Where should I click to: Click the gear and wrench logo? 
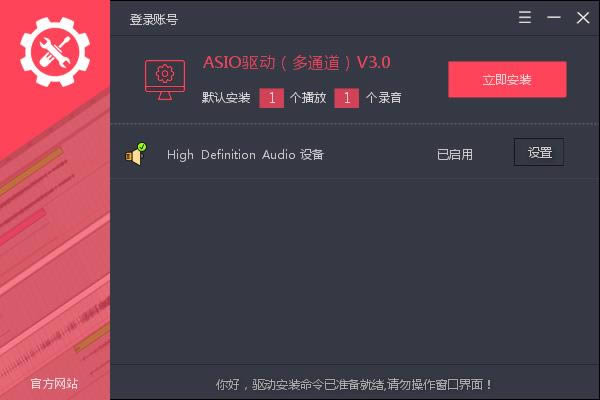55,52
